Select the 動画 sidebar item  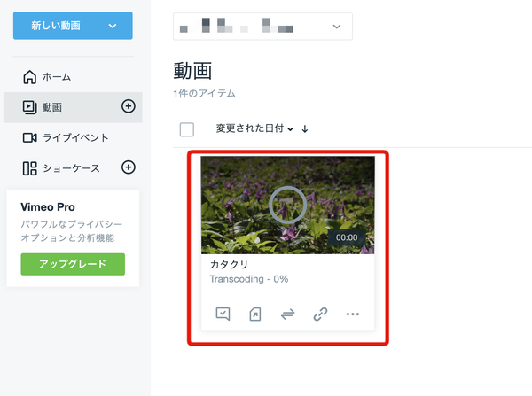(x=73, y=107)
